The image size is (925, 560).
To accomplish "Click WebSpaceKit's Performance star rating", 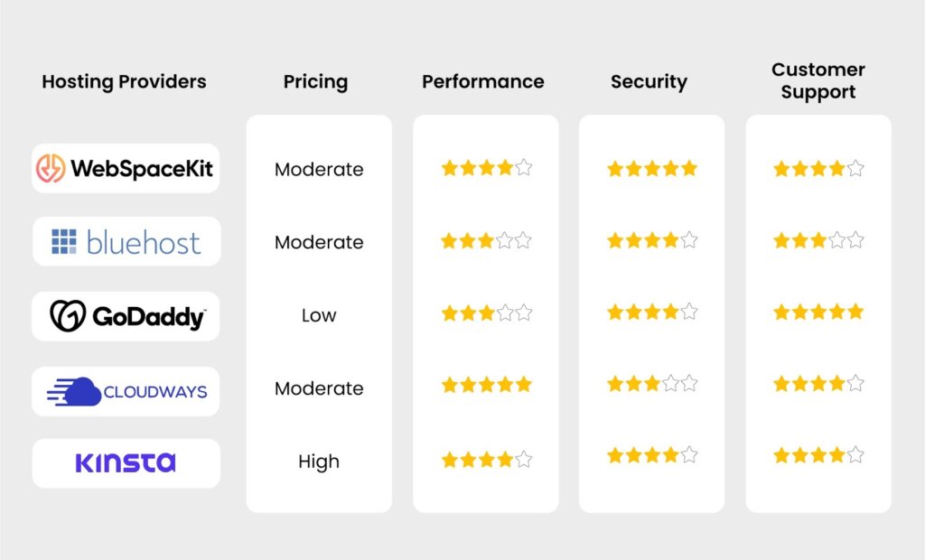I will pos(487,168).
